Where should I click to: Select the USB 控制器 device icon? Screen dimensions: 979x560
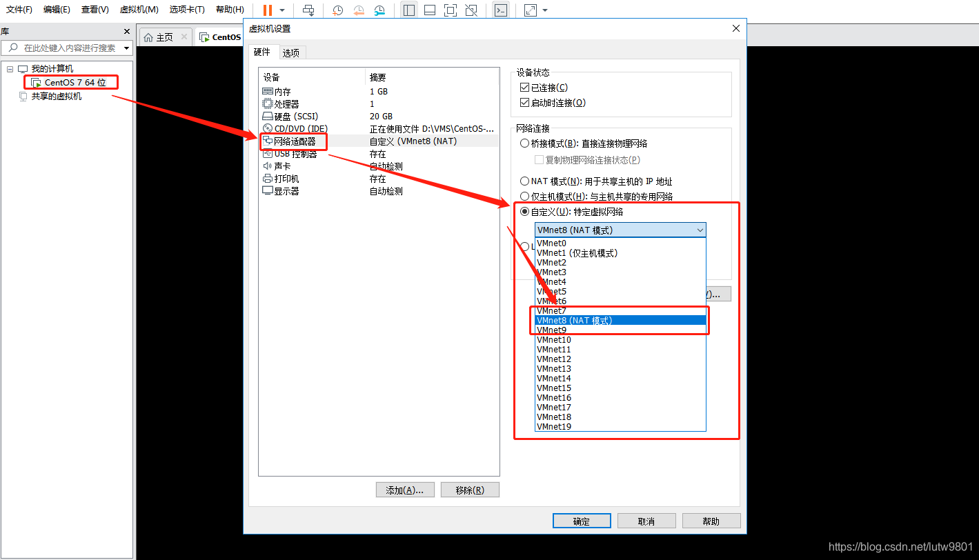pos(268,154)
